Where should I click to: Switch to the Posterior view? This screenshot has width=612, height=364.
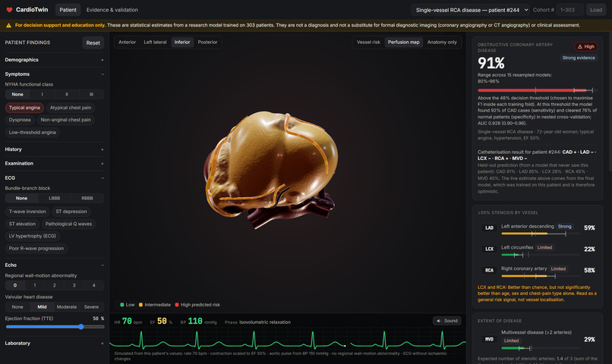pos(207,42)
